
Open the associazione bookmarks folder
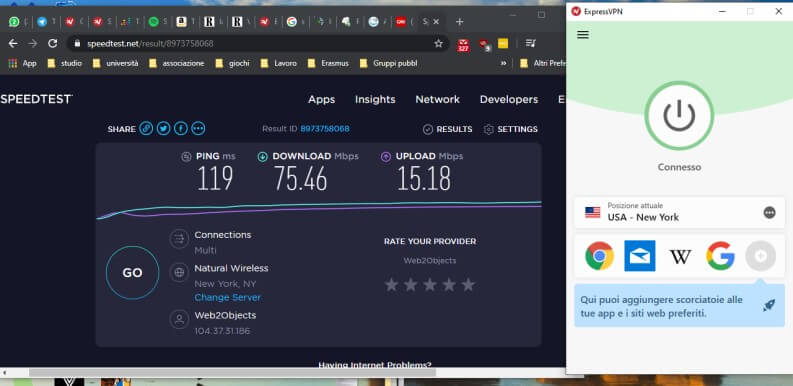[x=177, y=63]
